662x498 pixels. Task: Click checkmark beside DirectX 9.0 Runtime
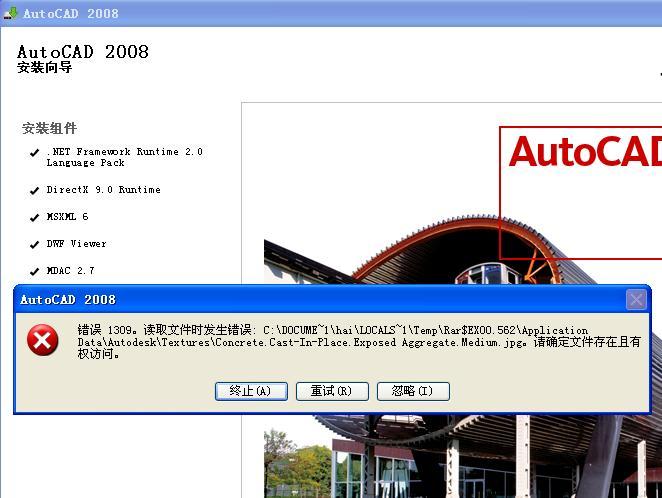click(x=34, y=191)
